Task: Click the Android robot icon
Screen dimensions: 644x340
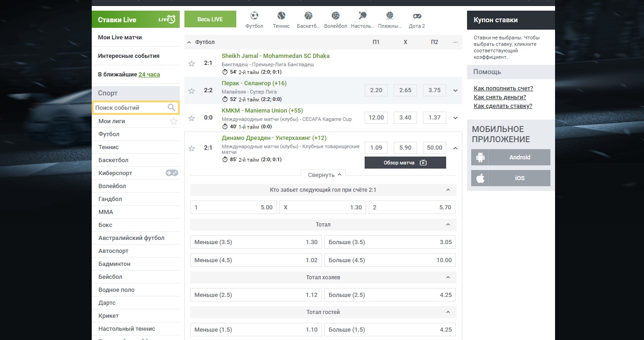Action: pyautogui.click(x=480, y=157)
